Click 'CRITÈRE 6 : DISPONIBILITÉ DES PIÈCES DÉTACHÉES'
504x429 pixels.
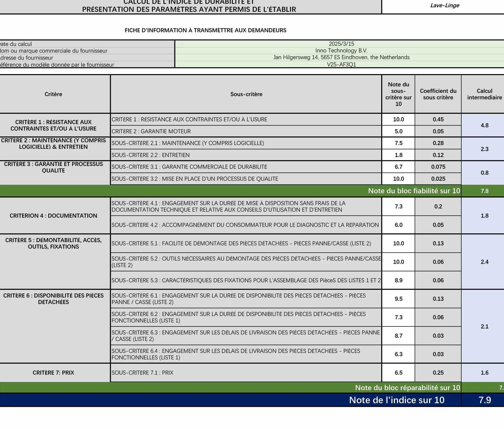coord(55,326)
